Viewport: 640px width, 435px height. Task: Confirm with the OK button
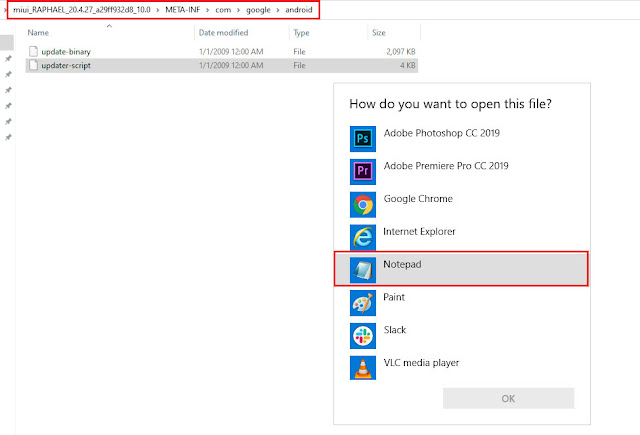(x=509, y=398)
